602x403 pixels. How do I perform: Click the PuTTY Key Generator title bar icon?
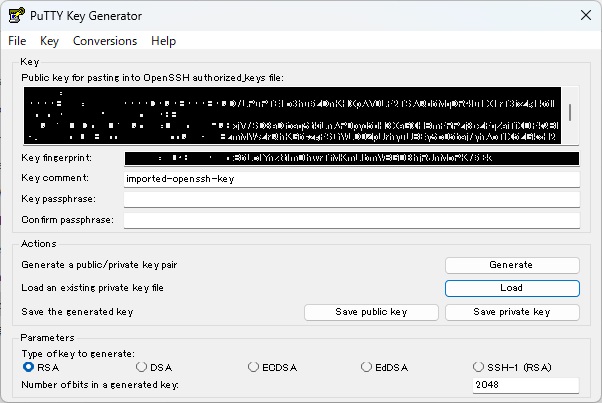click(16, 15)
